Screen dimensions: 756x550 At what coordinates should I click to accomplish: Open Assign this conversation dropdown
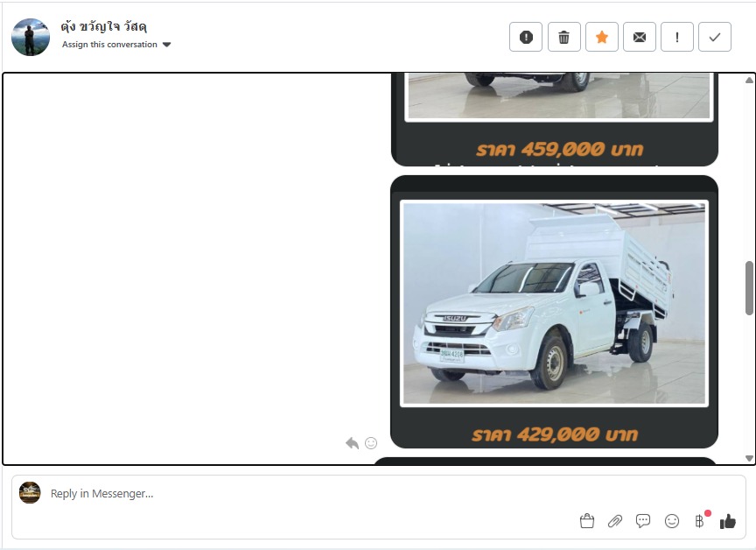[116, 45]
